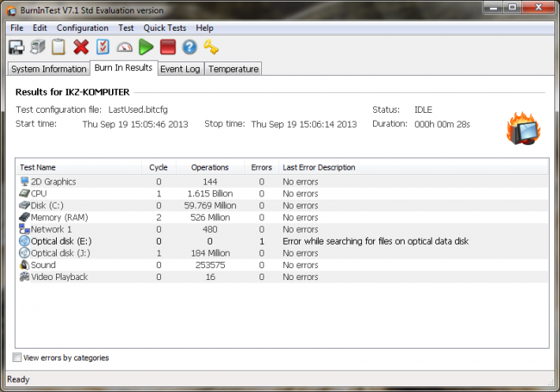Select the 'Video Playback' test name
This screenshot has height=392, width=560.
(59, 277)
